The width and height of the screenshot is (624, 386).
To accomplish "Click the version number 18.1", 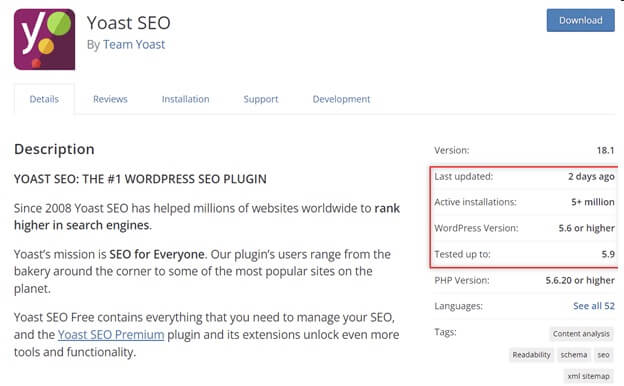I will [605, 150].
